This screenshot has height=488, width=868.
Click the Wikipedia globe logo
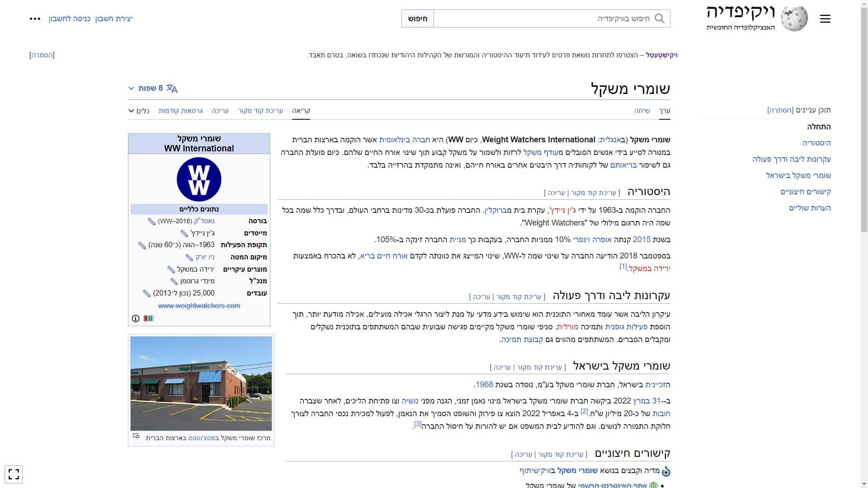(x=794, y=19)
